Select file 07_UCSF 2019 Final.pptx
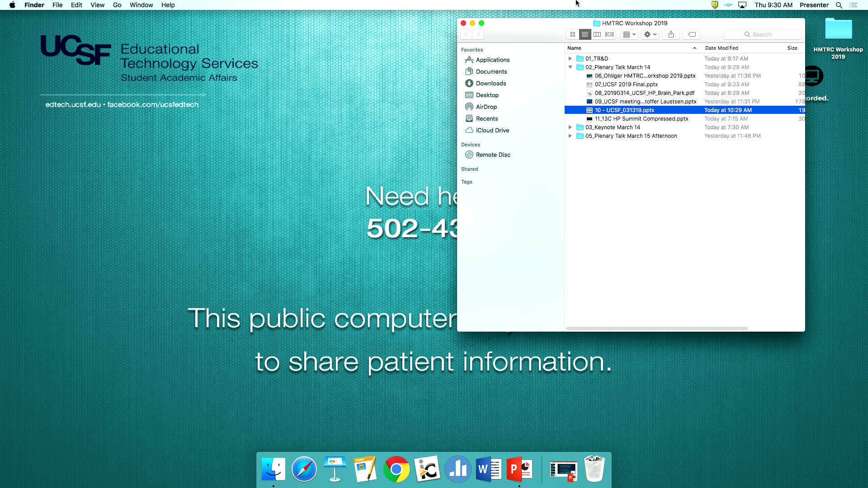868x488 pixels. pos(684,84)
